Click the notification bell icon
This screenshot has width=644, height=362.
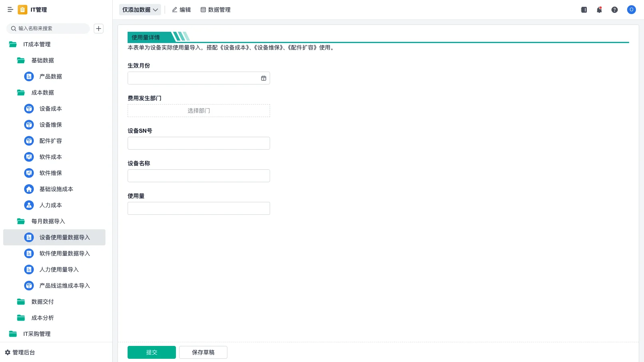(x=599, y=10)
